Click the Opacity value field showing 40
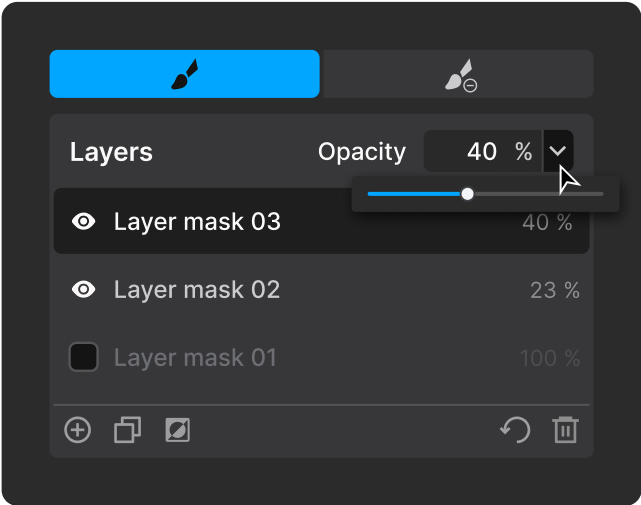Screen dimensions: 641x505 483,151
